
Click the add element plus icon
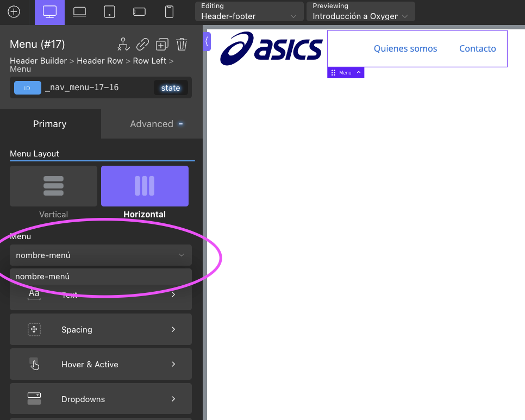(x=14, y=11)
